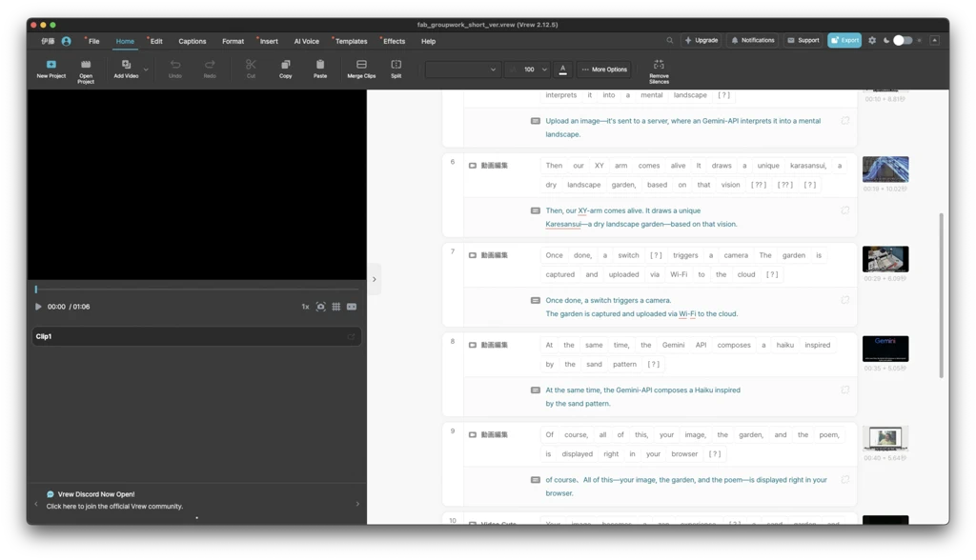Click the Cut scissors icon
Image resolution: width=976 pixels, height=560 pixels.
pos(251,64)
